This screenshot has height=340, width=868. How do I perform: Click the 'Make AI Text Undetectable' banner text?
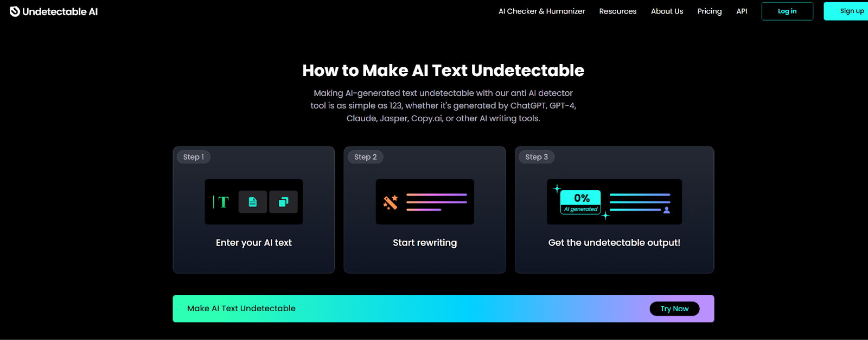[241, 308]
